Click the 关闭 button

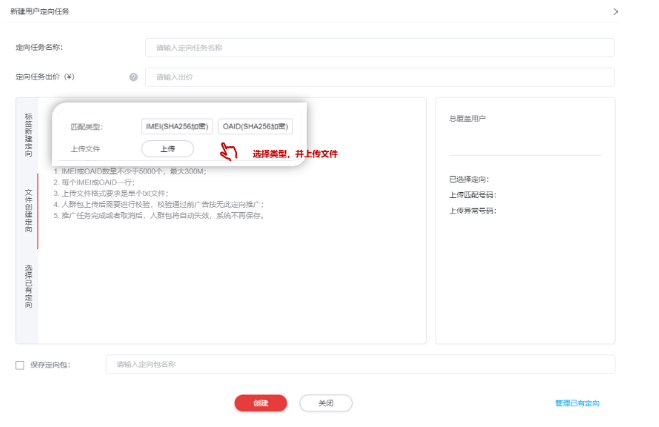pyautogui.click(x=326, y=403)
